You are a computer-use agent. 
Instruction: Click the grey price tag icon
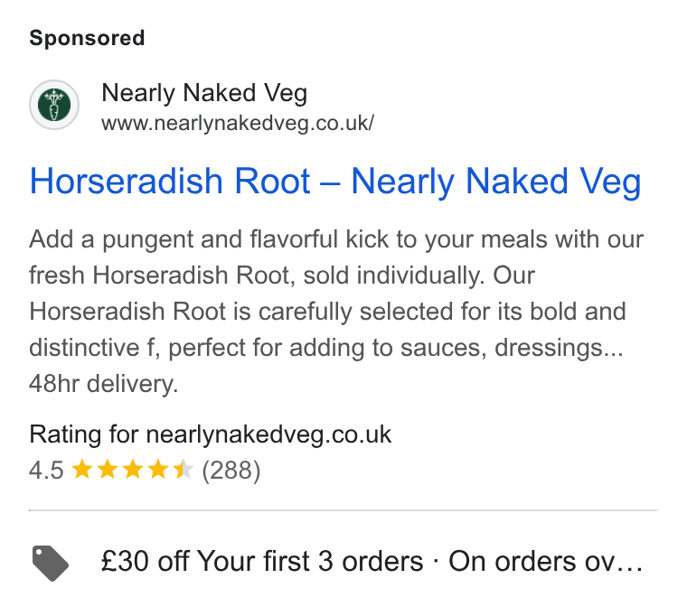[51, 563]
